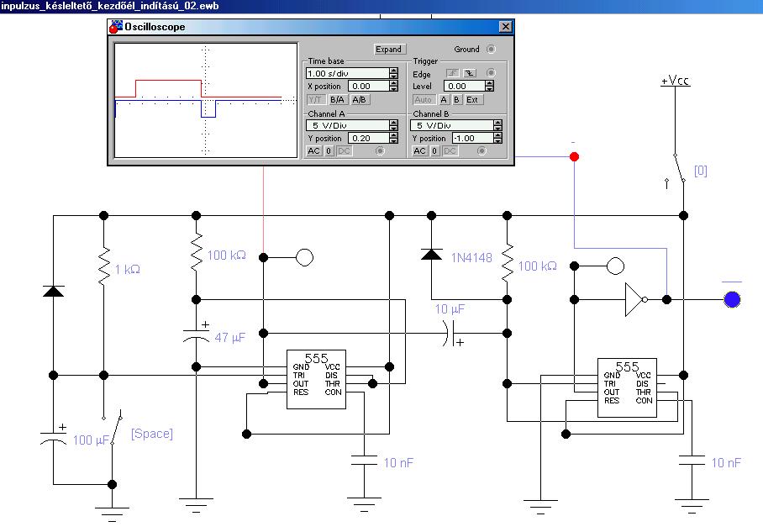763x532 pixels.
Task: Select the red probe connector dot
Action: [574, 156]
